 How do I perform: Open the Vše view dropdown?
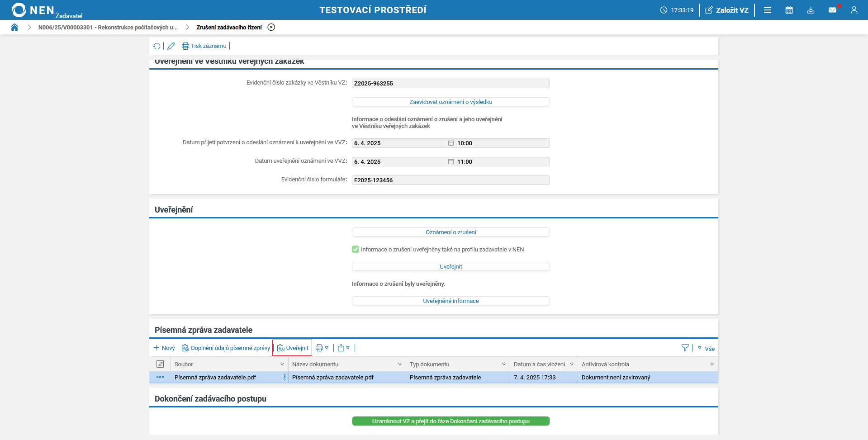tap(706, 348)
